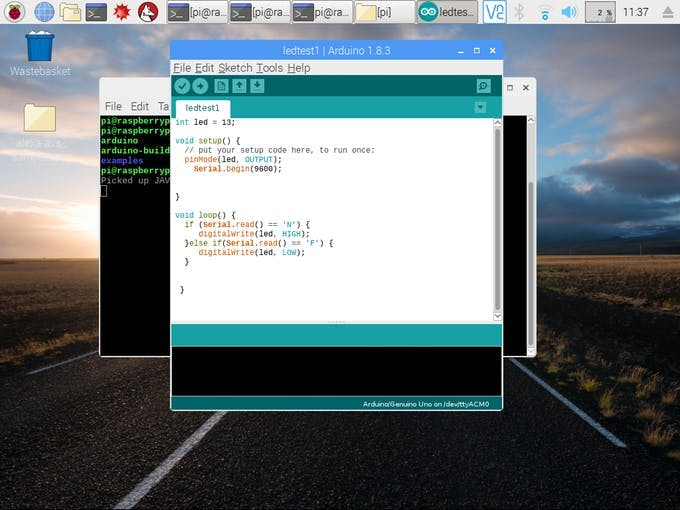Click the Arduino editor vertical scrollbar
This screenshot has height=510, width=680.
click(497, 219)
